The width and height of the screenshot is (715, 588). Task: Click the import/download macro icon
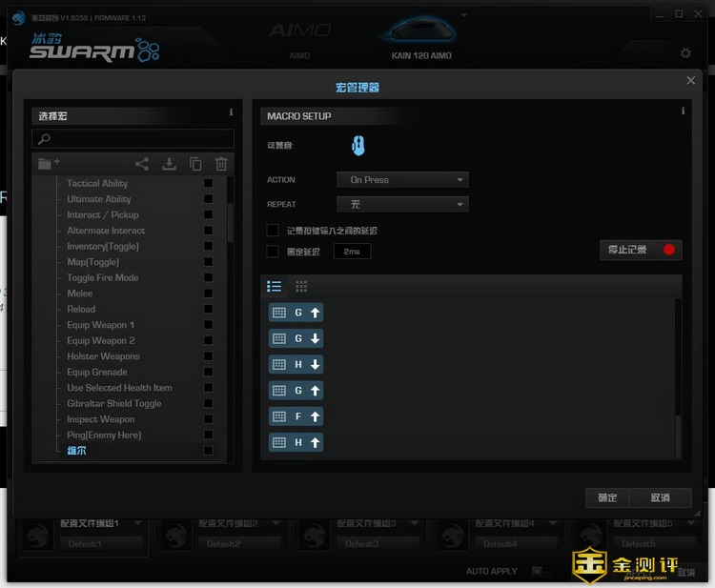point(169,164)
